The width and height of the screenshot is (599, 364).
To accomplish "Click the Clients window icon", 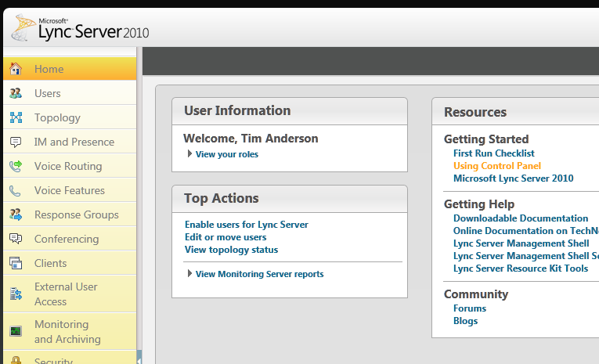I will (16, 263).
